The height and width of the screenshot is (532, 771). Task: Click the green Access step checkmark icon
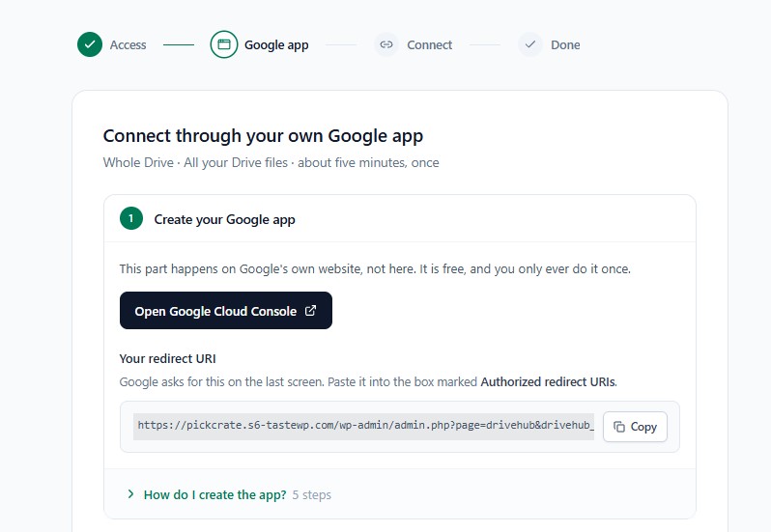pos(90,44)
